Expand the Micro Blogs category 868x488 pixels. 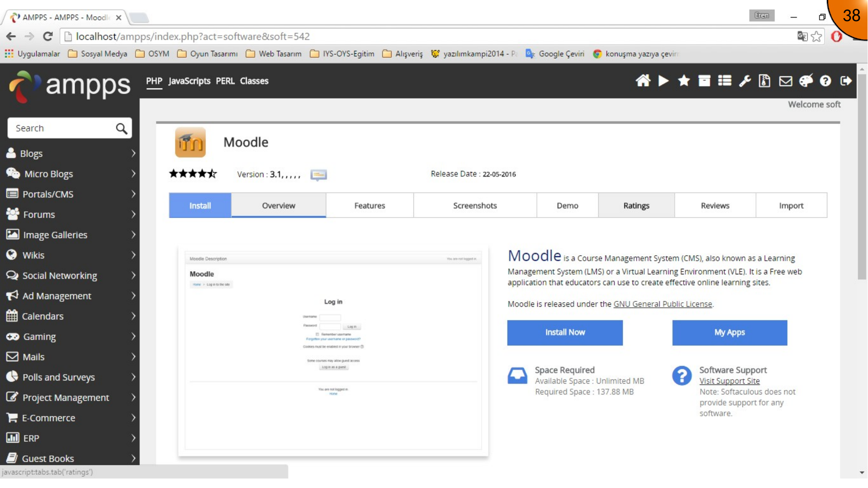point(70,174)
